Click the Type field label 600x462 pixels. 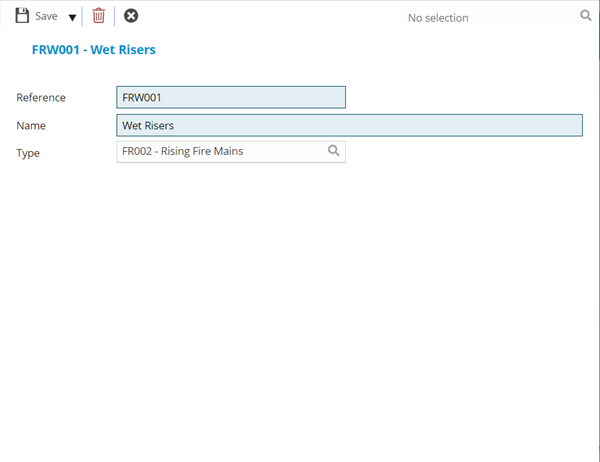coord(28,153)
